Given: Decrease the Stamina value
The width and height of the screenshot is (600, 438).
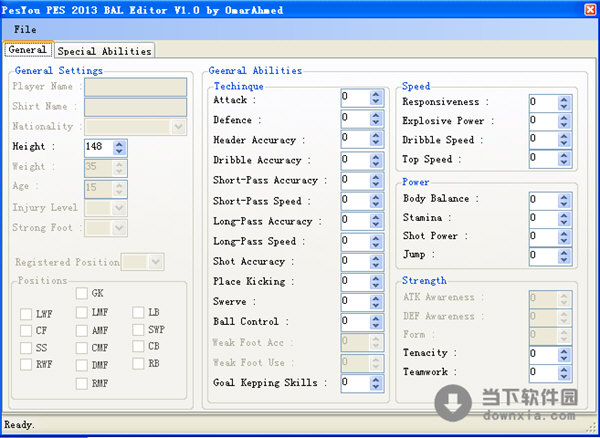Looking at the screenshot, I should 564,223.
